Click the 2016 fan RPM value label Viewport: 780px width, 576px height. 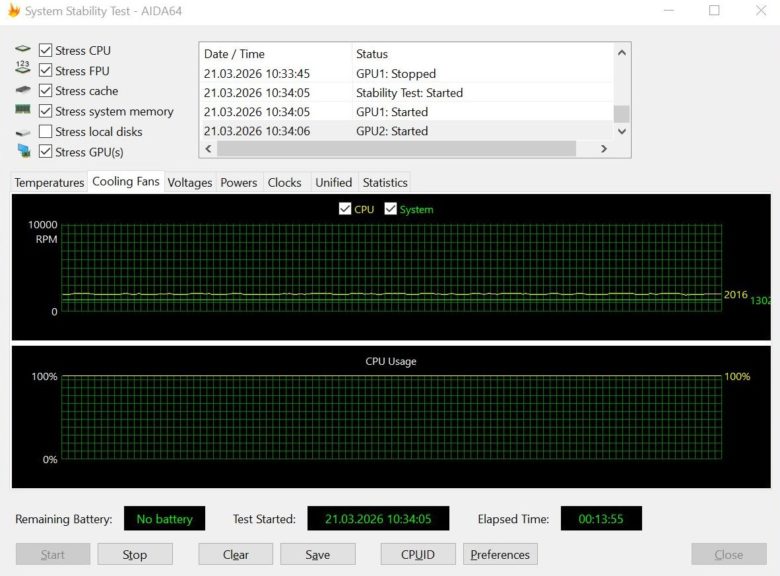tap(735, 294)
